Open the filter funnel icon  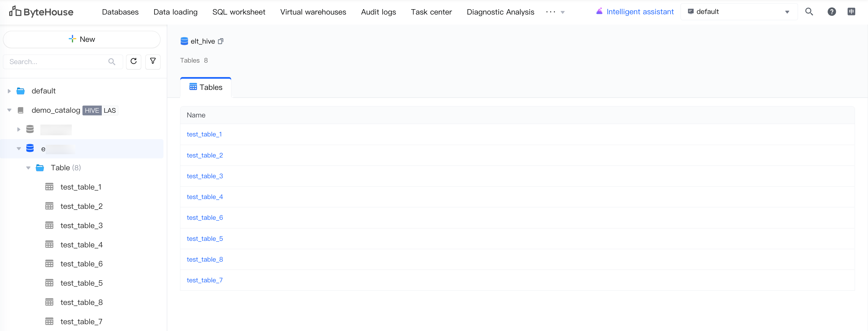coord(153,61)
